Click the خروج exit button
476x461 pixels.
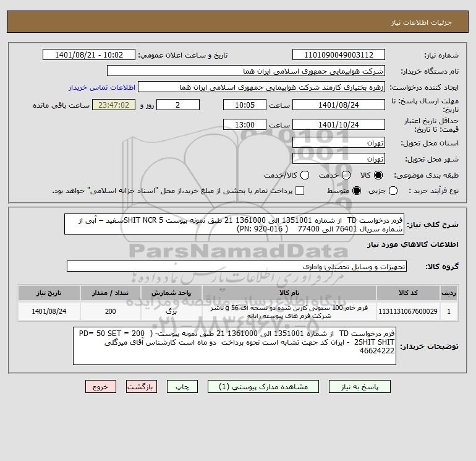[x=101, y=387]
